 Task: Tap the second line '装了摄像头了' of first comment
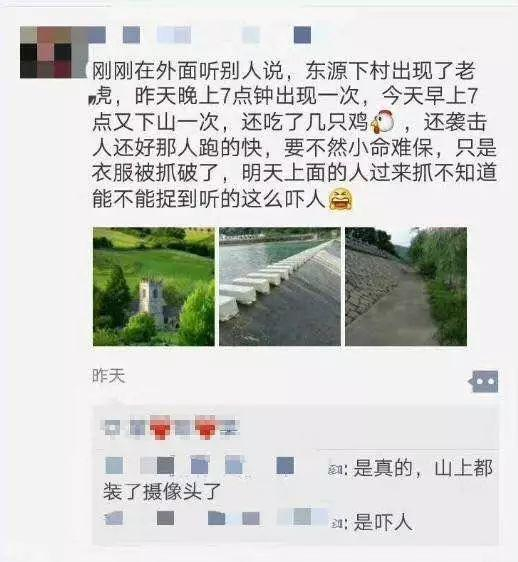point(162,491)
